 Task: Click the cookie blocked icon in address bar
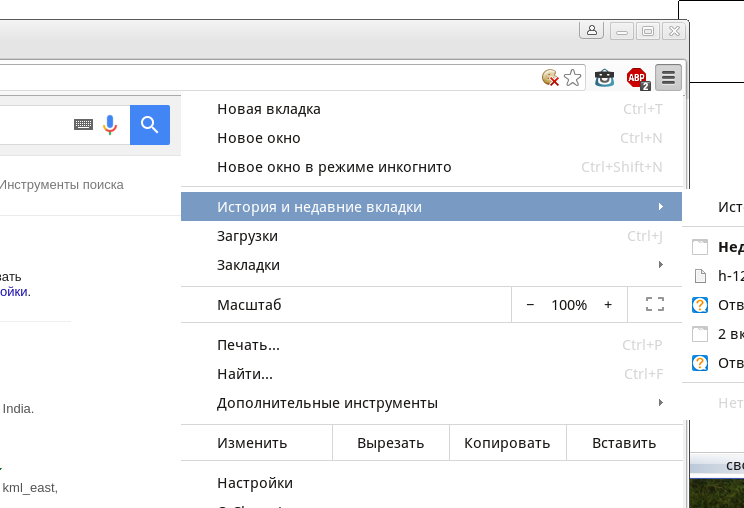click(x=550, y=77)
